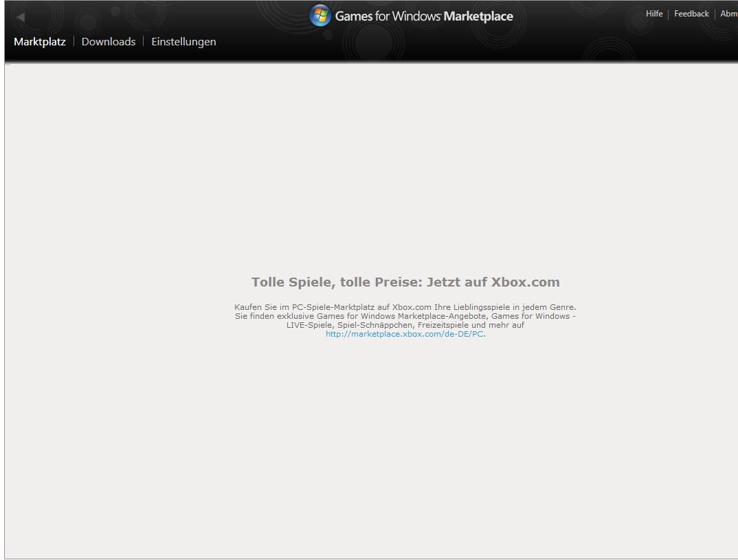Click the Feedback link

[691, 14]
